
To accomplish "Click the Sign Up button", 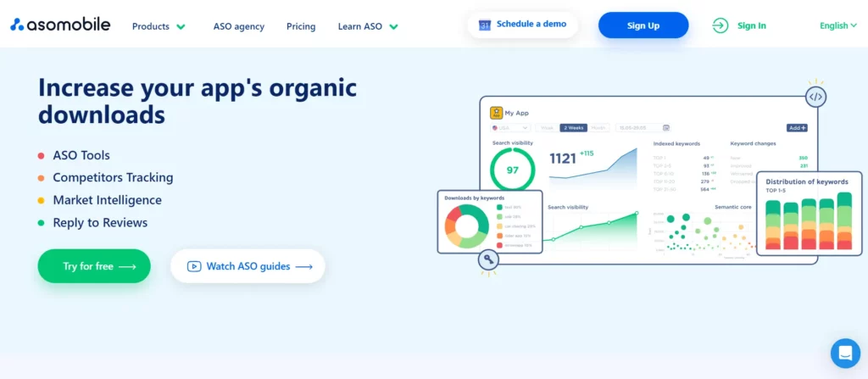I will [x=643, y=25].
